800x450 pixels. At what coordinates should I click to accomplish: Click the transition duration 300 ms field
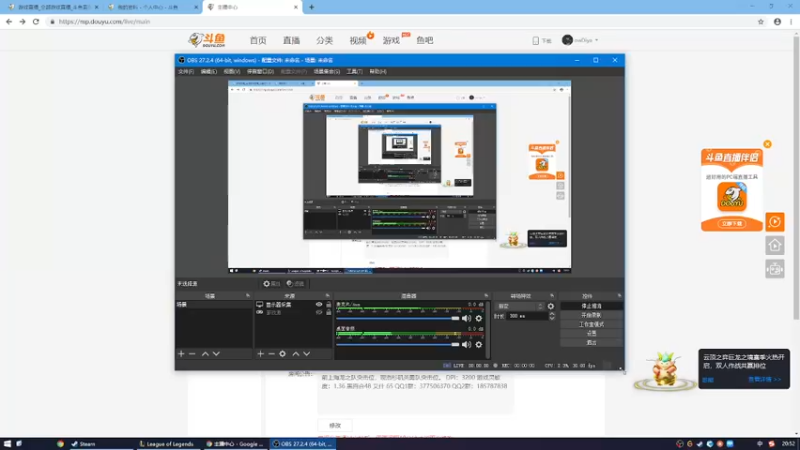click(527, 316)
